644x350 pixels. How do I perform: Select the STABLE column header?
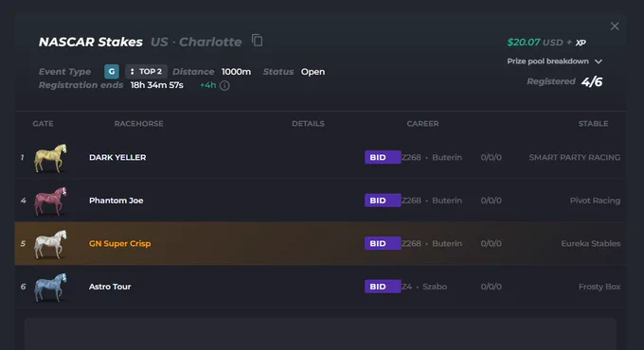tap(593, 124)
